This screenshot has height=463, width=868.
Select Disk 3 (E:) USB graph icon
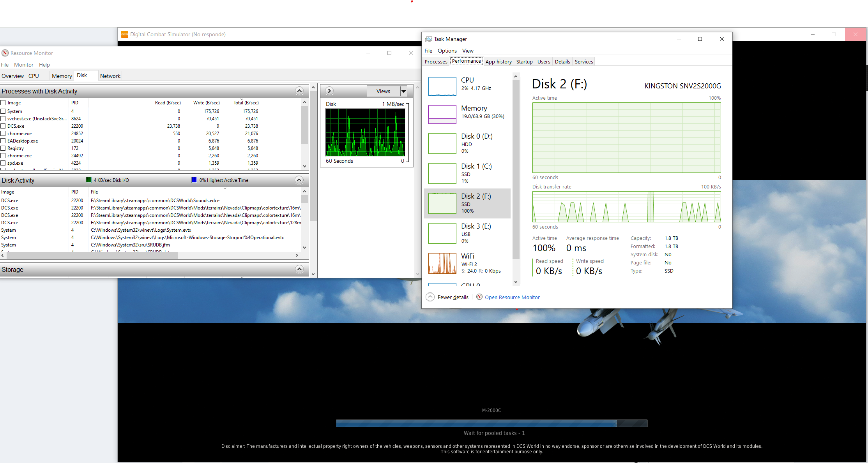(x=442, y=233)
